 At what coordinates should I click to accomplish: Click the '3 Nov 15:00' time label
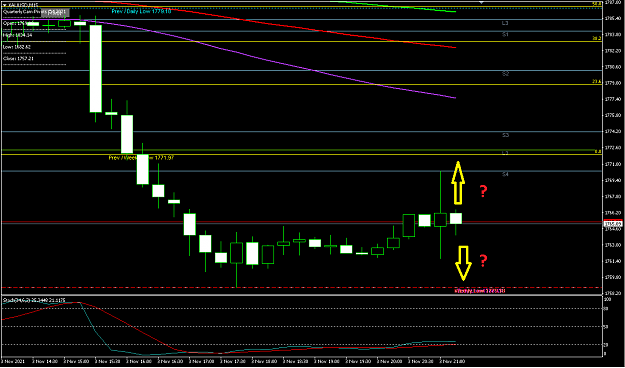pos(77,361)
